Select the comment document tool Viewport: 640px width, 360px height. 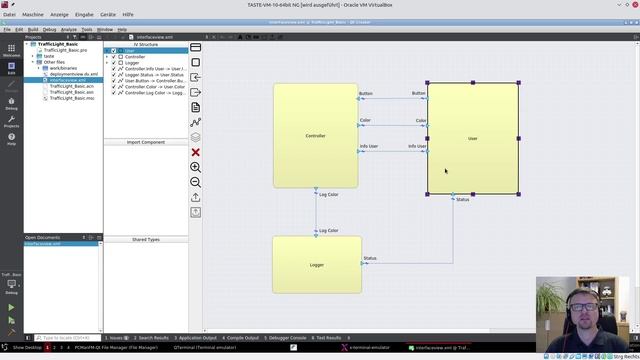[x=196, y=107]
